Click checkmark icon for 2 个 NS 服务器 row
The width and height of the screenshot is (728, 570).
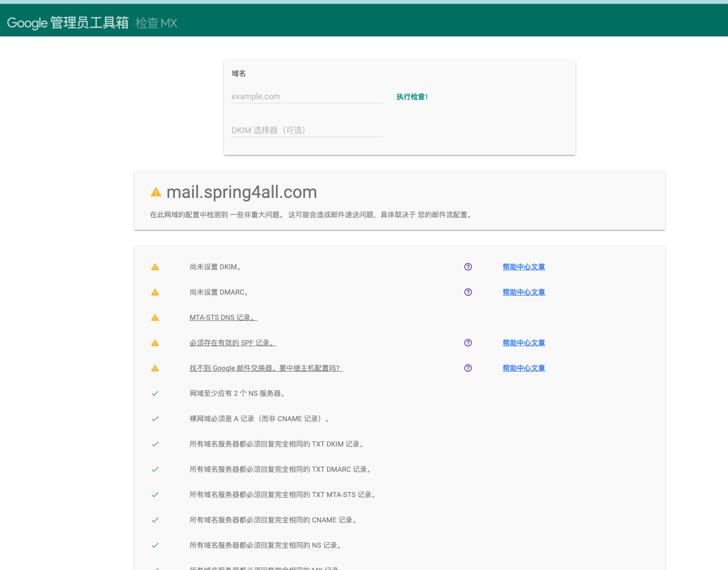click(155, 393)
